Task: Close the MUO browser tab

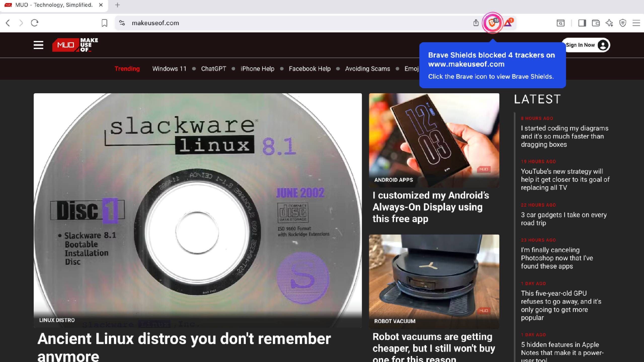Action: click(101, 5)
